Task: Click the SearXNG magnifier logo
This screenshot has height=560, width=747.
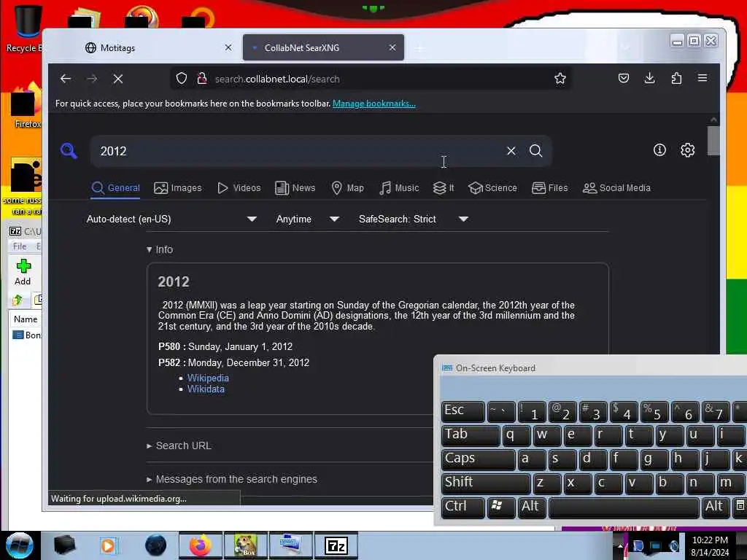Action: tap(69, 150)
